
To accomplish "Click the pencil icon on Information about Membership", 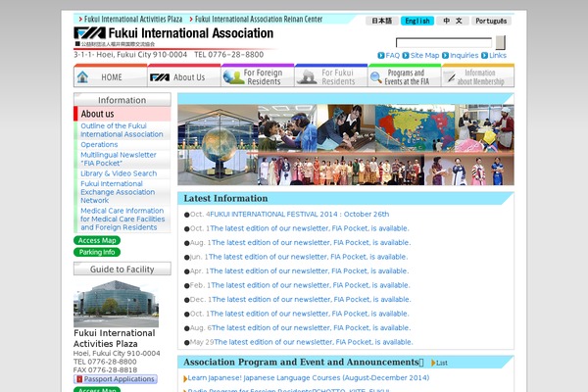I will [x=451, y=77].
